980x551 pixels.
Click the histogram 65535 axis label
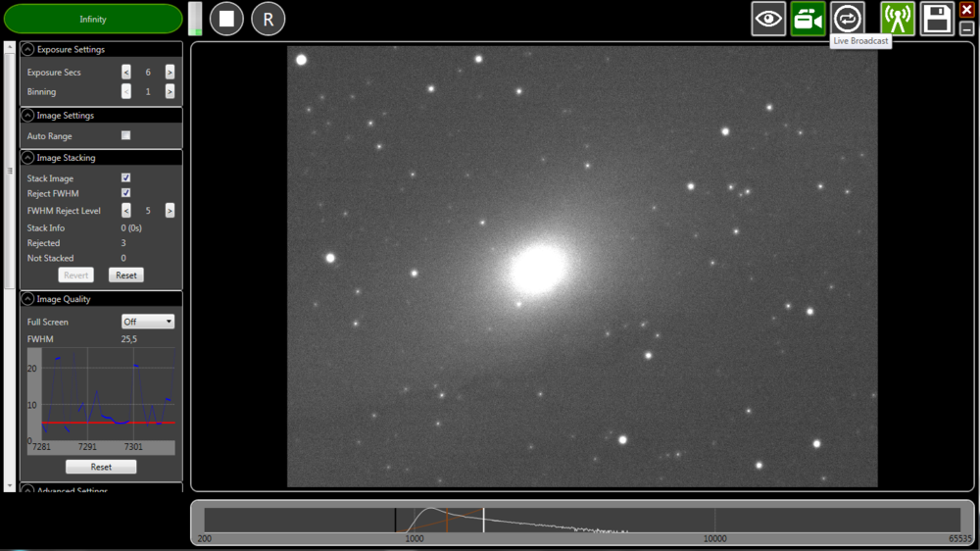click(960, 538)
